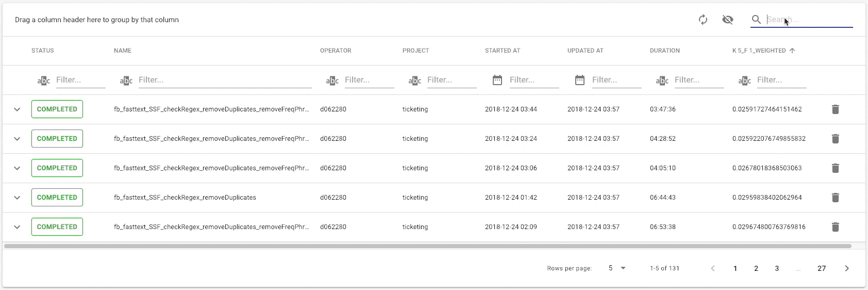
Task: Expand the first completed row
Action: [x=17, y=109]
